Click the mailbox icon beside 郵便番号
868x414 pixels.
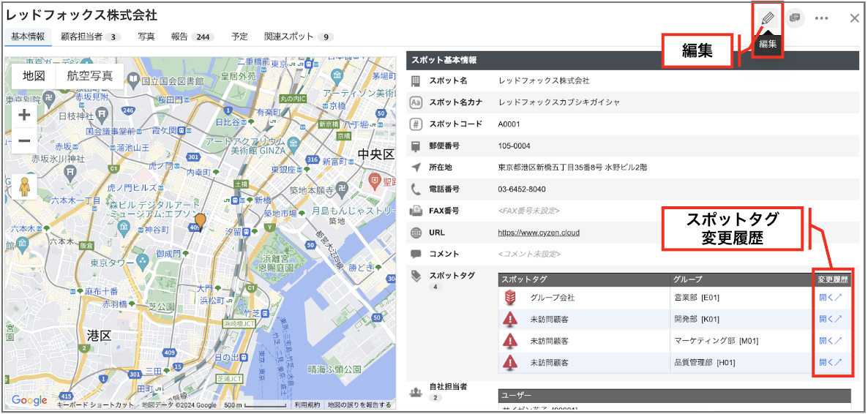coord(416,146)
